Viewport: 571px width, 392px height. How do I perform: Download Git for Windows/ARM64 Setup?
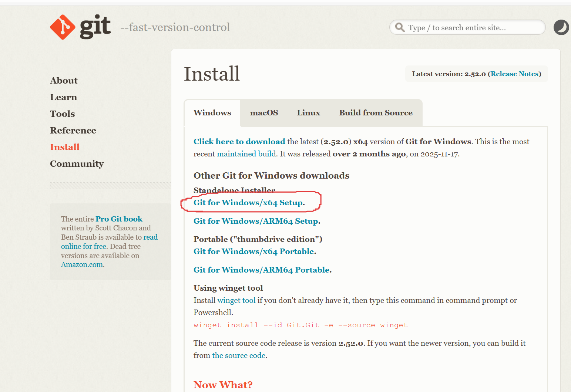[x=256, y=221]
